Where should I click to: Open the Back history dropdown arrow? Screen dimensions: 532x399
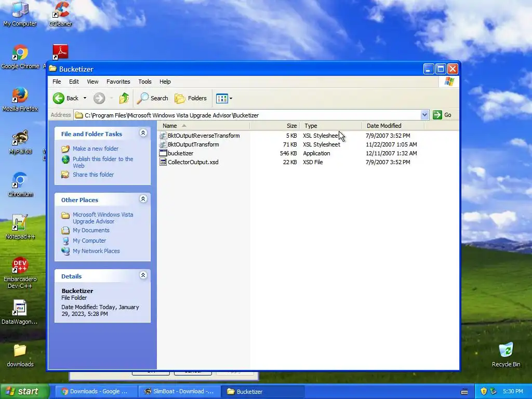(x=85, y=98)
